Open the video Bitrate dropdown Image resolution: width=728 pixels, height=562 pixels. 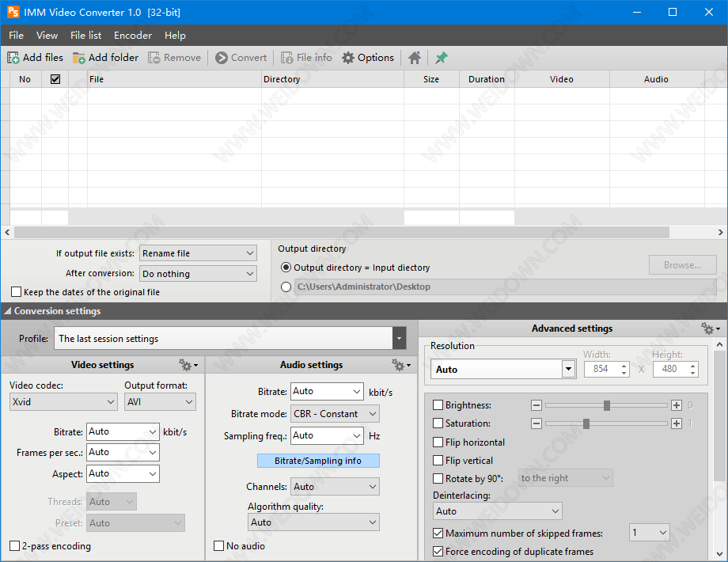(x=123, y=432)
